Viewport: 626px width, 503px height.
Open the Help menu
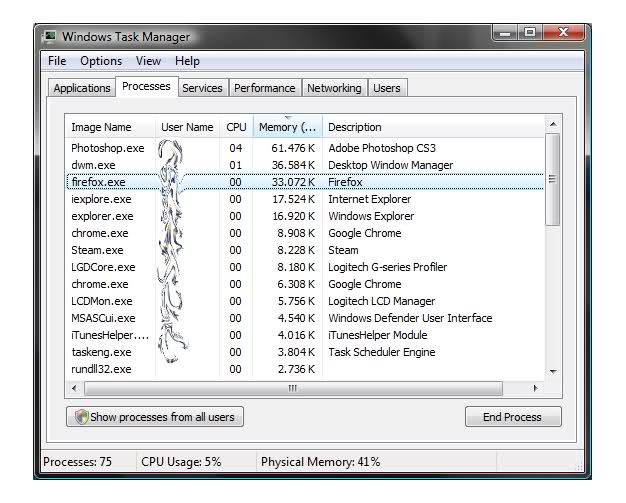click(x=187, y=61)
